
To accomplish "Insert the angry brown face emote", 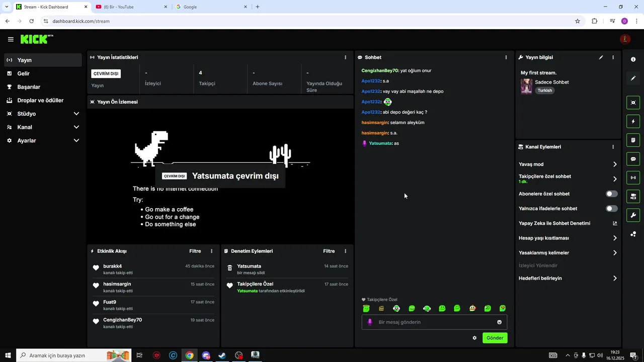I will [381, 308].
